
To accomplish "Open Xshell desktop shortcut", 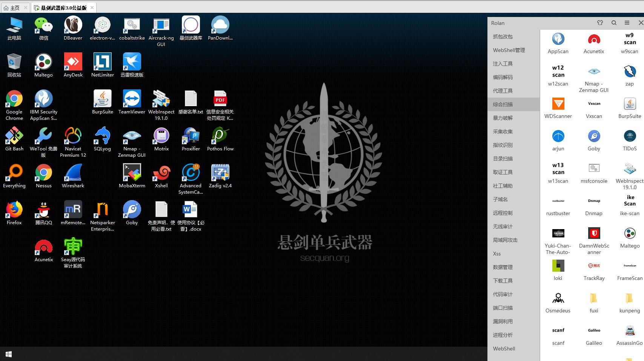I will point(161,176).
